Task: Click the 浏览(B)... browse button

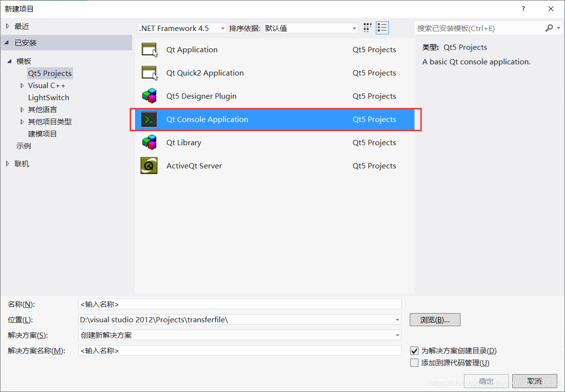Action: [x=435, y=320]
